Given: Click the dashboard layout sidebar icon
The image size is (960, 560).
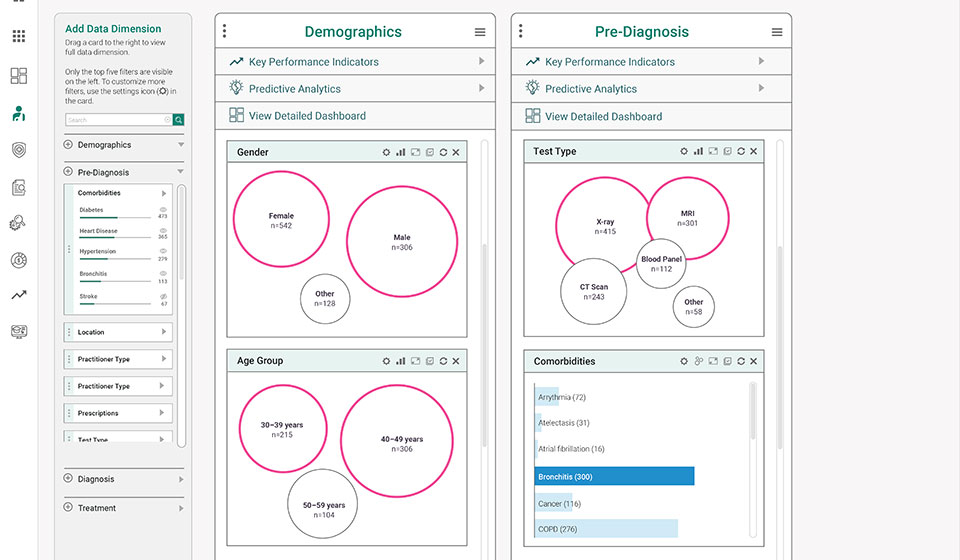Looking at the screenshot, I should 19,76.
